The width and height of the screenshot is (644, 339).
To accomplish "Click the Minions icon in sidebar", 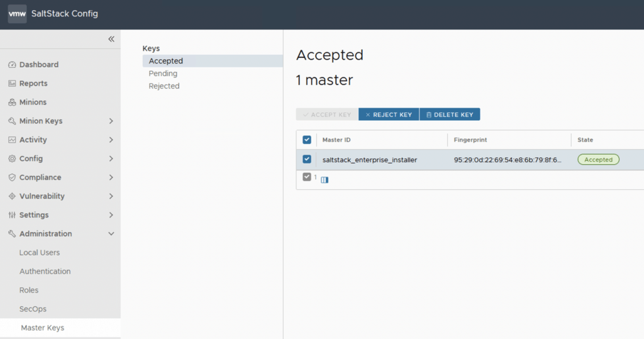I will point(12,103).
